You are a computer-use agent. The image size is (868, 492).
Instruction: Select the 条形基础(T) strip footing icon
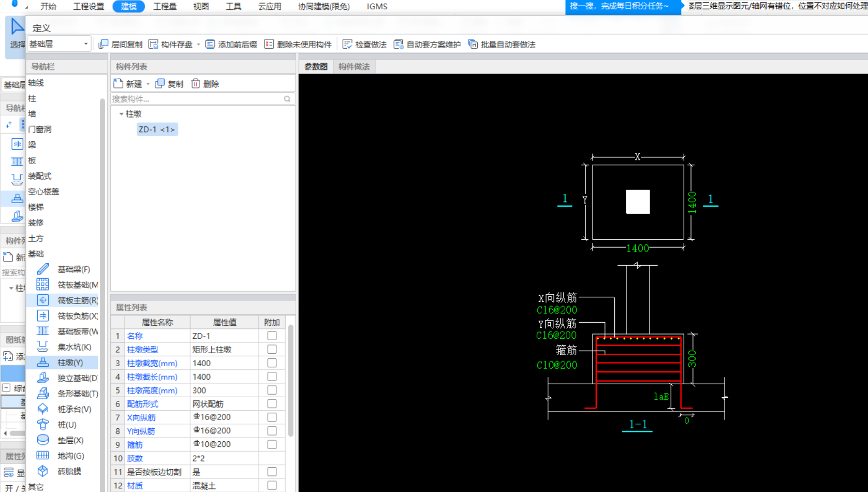[x=43, y=393]
